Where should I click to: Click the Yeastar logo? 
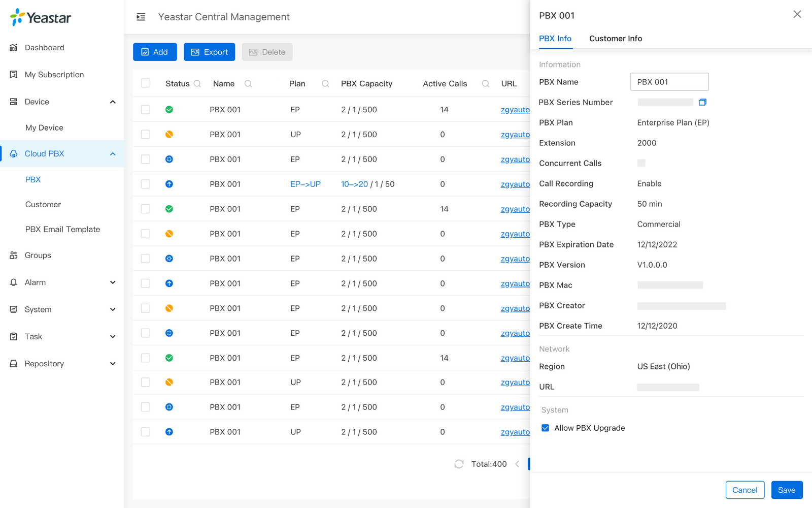pos(40,17)
